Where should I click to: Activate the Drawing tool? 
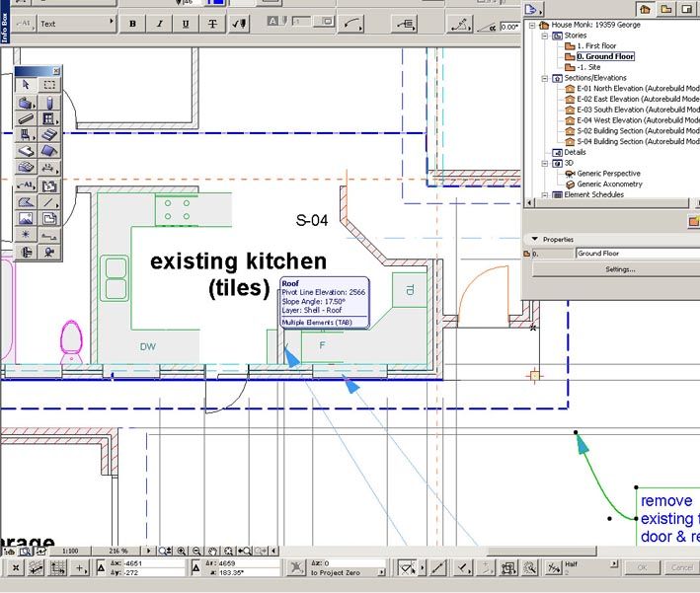pyautogui.click(x=49, y=218)
